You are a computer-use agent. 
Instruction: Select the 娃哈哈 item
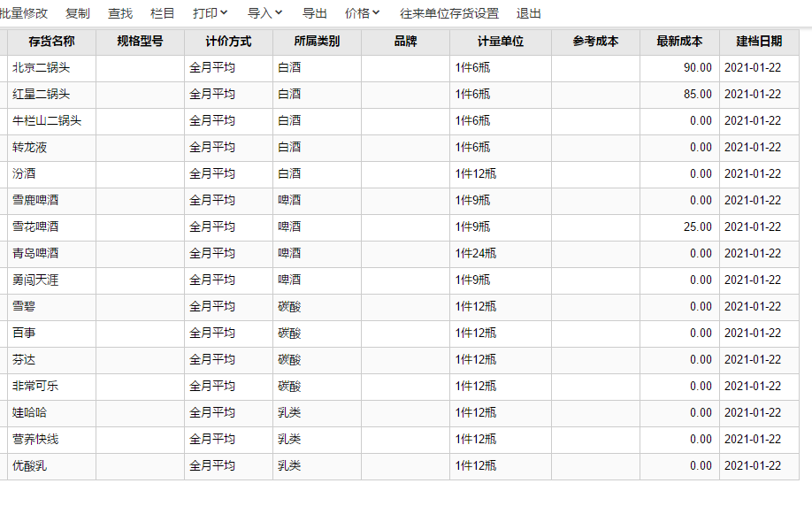(x=29, y=413)
